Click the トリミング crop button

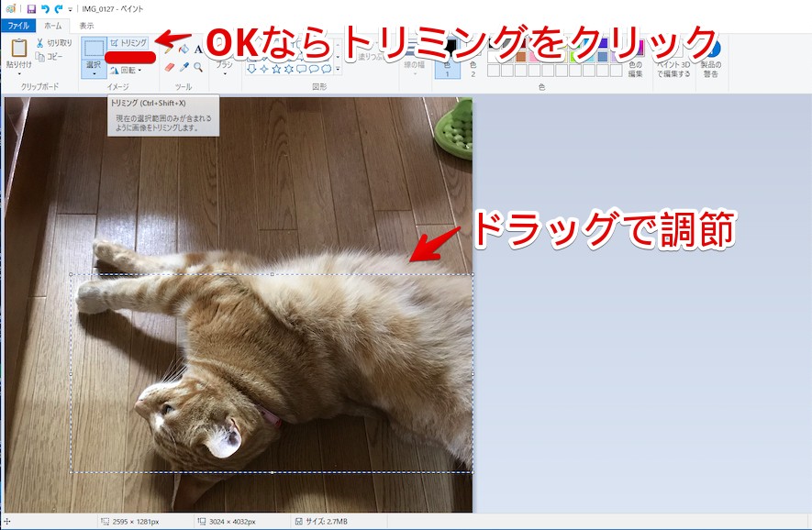point(128,42)
